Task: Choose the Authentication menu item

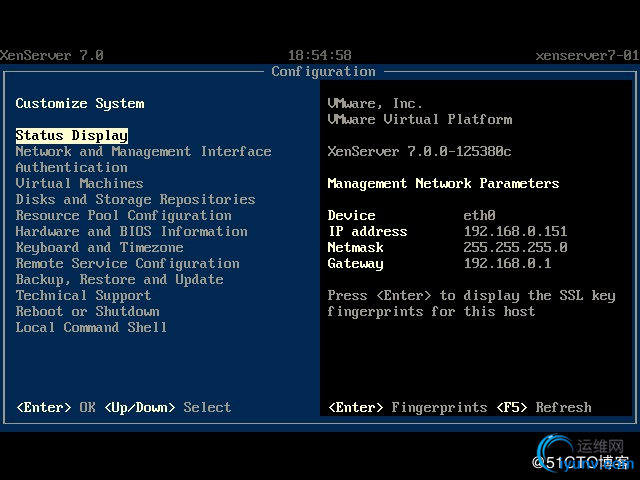Action: [71, 167]
